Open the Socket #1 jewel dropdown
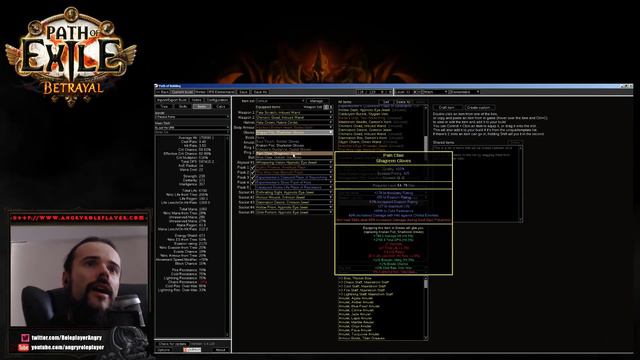The height and width of the screenshot is (360, 640). (x=294, y=192)
